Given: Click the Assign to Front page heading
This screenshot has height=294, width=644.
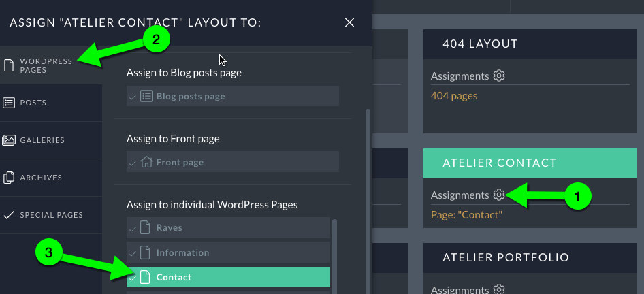Looking at the screenshot, I should (x=173, y=139).
